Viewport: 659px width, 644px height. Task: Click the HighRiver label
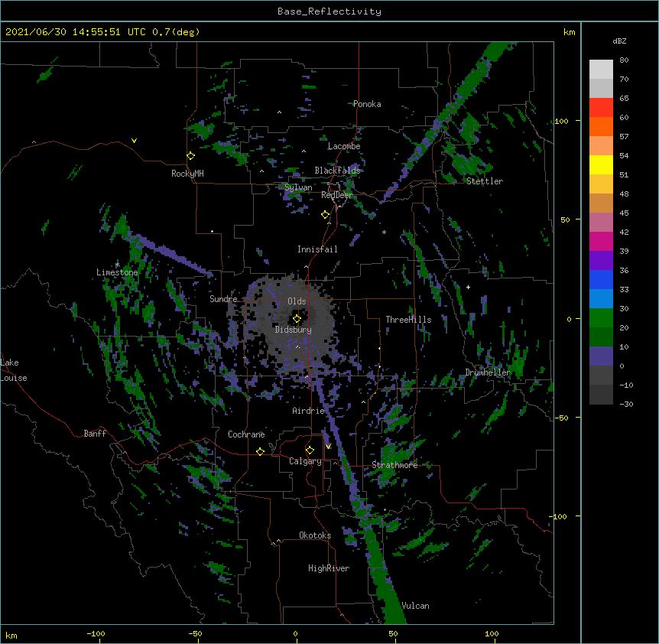pos(329,568)
